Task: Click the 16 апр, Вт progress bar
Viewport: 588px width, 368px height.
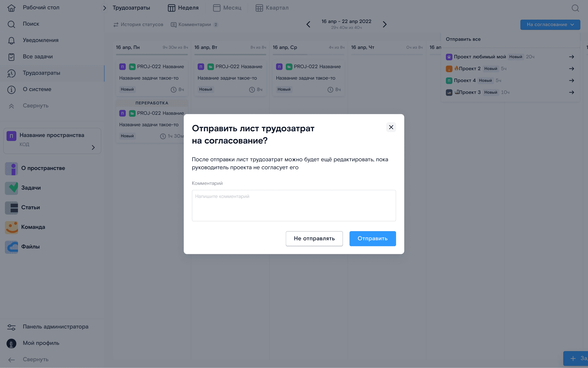Action: tap(230, 55)
